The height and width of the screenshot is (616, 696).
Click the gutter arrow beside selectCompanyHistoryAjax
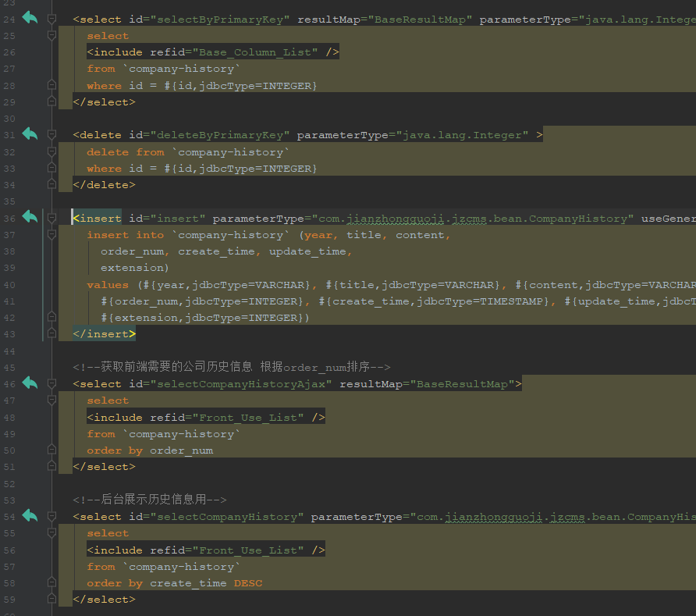point(30,383)
